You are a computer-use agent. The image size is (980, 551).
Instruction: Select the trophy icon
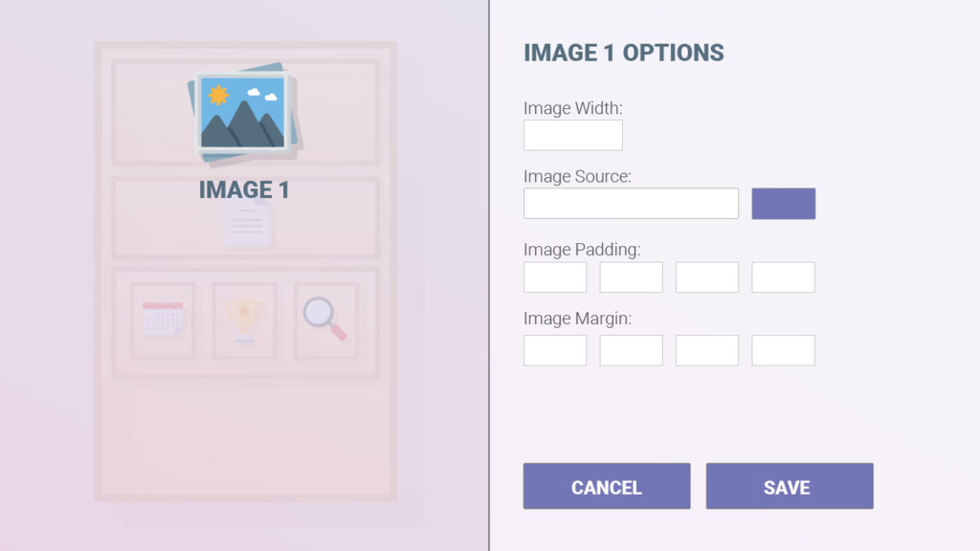coord(245,320)
